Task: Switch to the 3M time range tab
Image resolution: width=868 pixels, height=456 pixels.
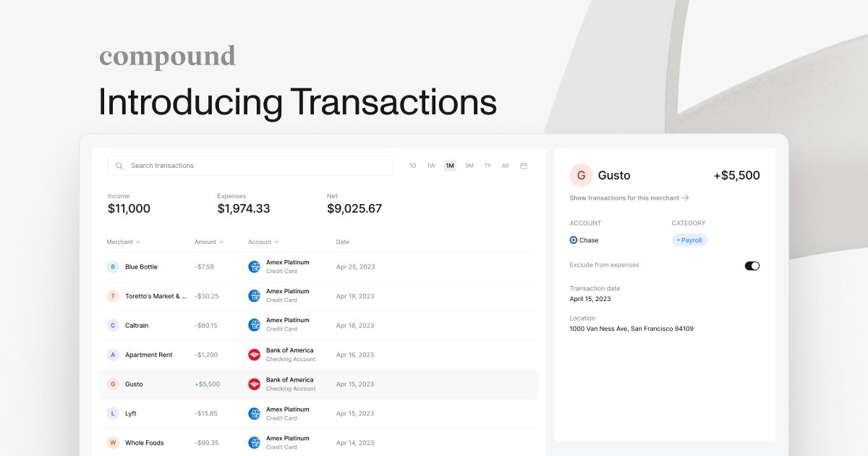Action: click(x=468, y=165)
